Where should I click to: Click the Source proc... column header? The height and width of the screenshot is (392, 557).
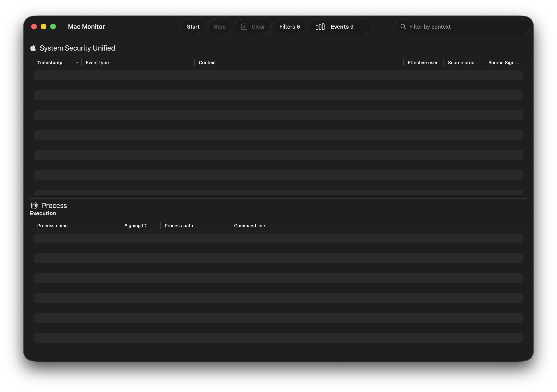pos(463,63)
